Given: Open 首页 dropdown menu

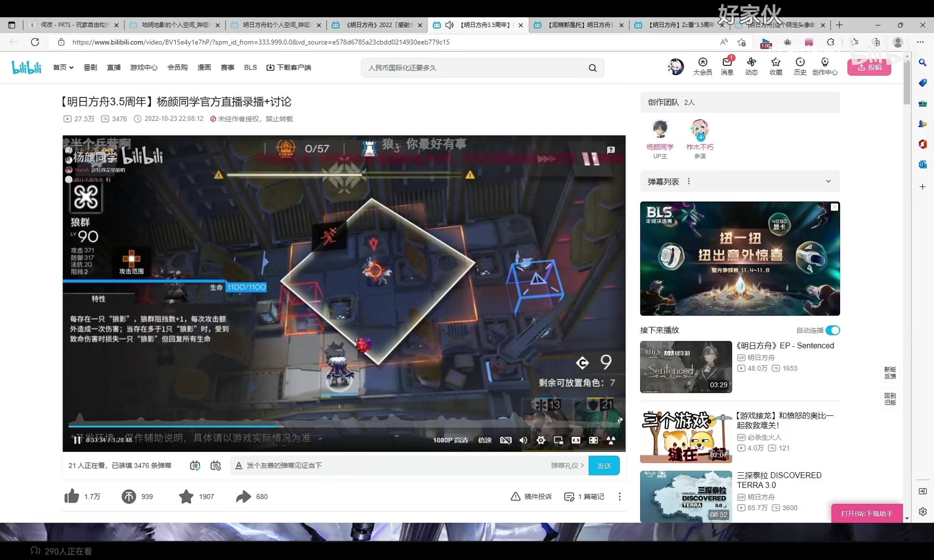Looking at the screenshot, I should tap(63, 67).
